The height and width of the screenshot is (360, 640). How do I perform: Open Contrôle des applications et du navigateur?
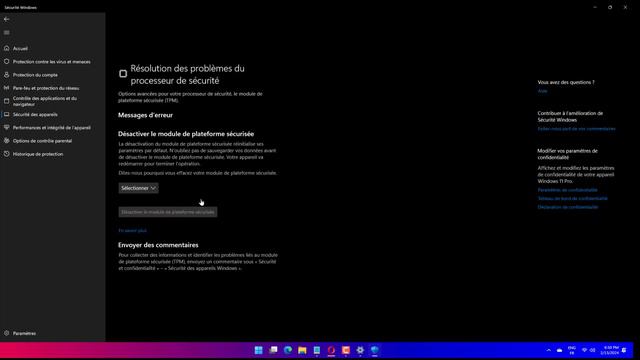pyautogui.click(x=44, y=101)
